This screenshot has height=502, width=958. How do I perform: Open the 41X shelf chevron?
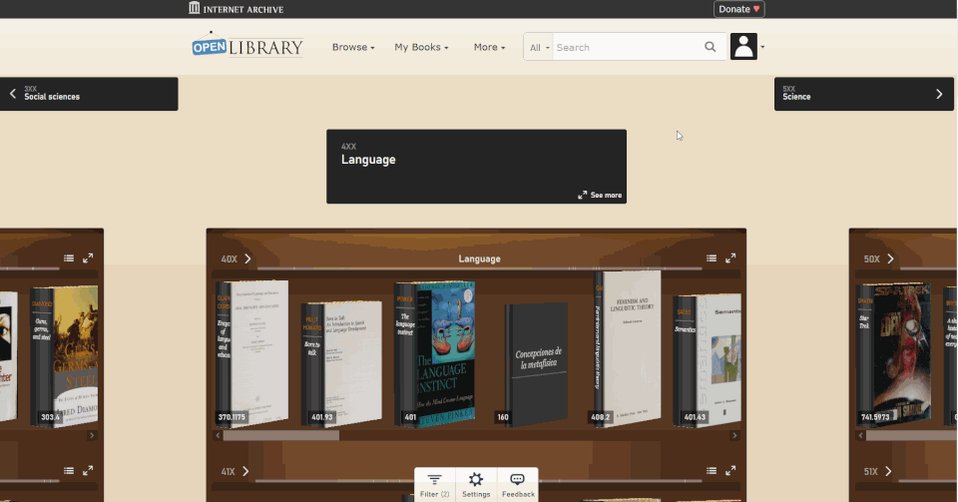click(245, 471)
